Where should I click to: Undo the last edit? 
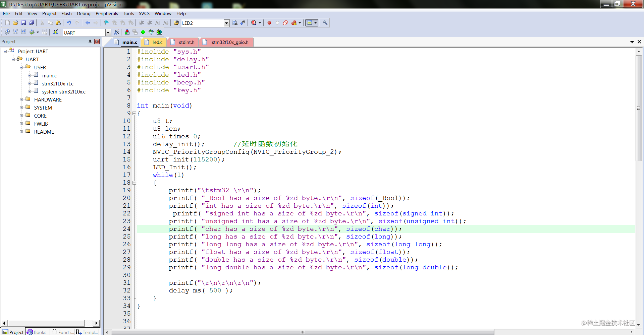(69, 23)
